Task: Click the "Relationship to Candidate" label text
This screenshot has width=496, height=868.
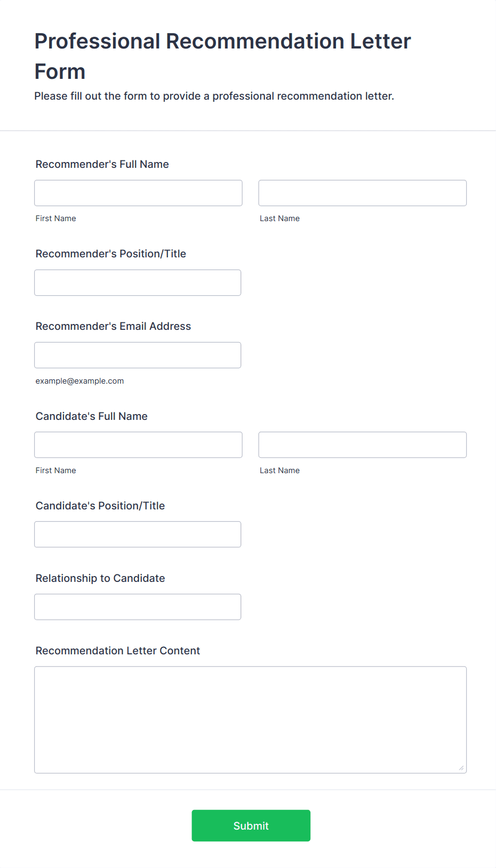Action: [100, 578]
